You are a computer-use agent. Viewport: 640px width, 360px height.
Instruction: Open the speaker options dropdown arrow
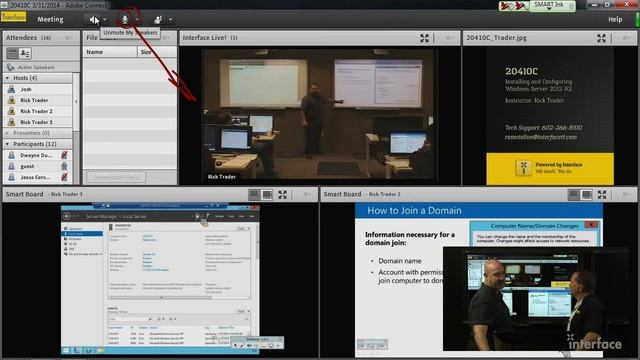point(104,19)
